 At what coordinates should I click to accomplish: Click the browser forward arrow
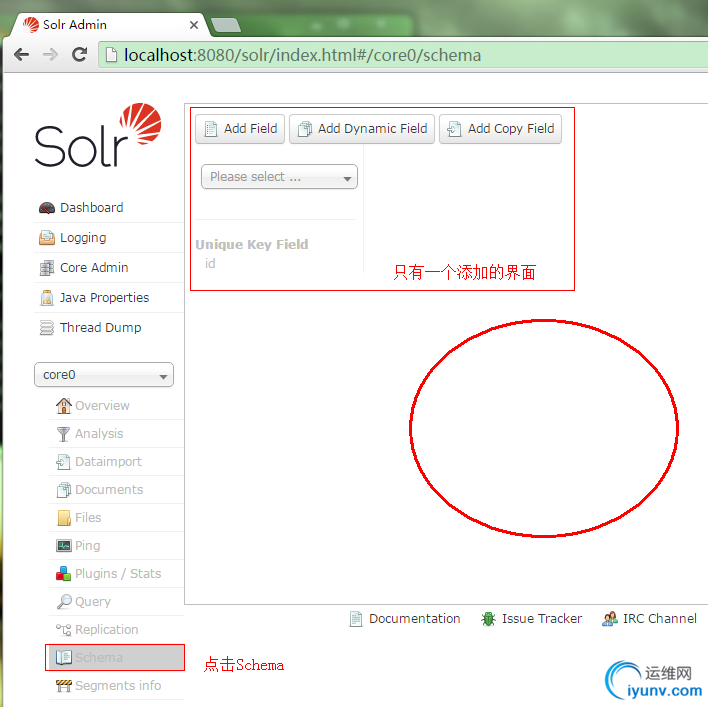coord(50,55)
